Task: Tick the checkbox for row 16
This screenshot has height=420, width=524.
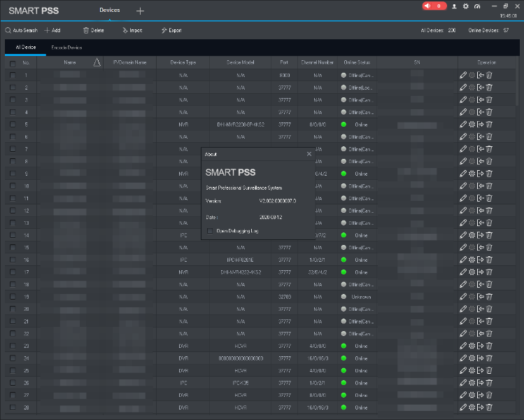Action: (x=13, y=260)
